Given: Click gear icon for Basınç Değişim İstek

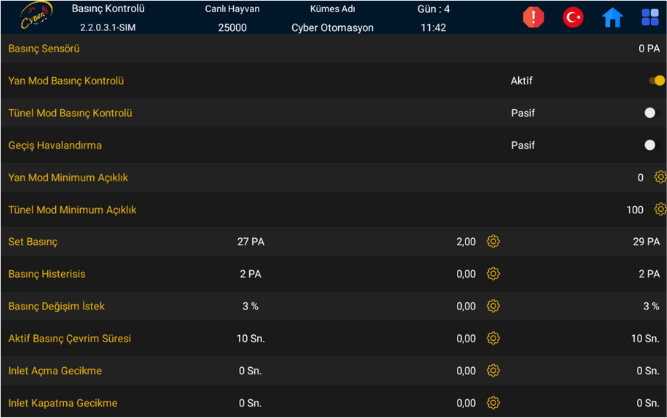Looking at the screenshot, I should pyautogui.click(x=493, y=306).
